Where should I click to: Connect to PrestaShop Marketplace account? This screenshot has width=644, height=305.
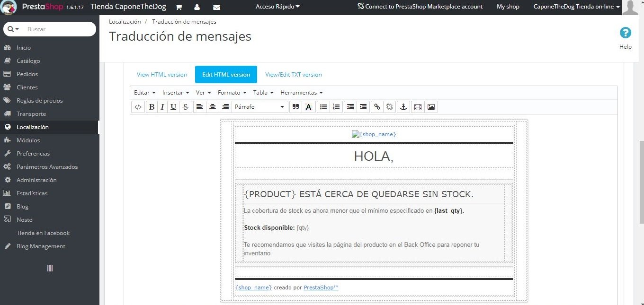point(420,7)
